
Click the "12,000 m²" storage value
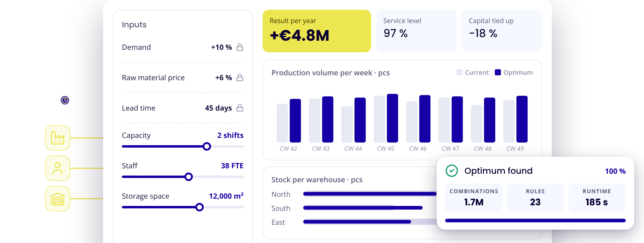click(226, 196)
